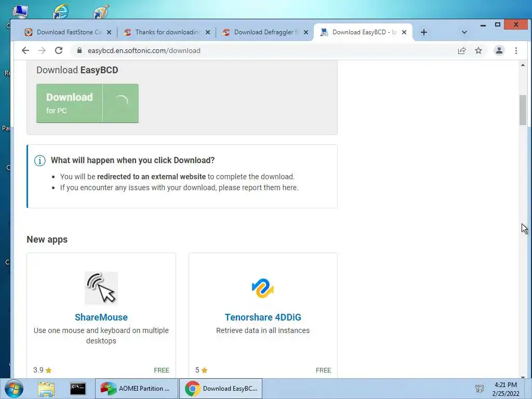Viewport: 532px width, 399px height.
Task: Bookmark this page with the star icon
Action: pos(478,50)
